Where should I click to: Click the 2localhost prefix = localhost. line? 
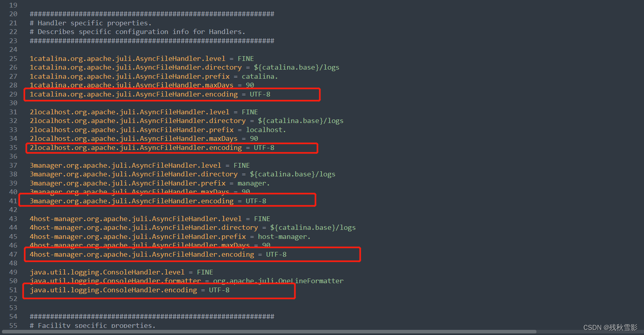click(x=158, y=130)
